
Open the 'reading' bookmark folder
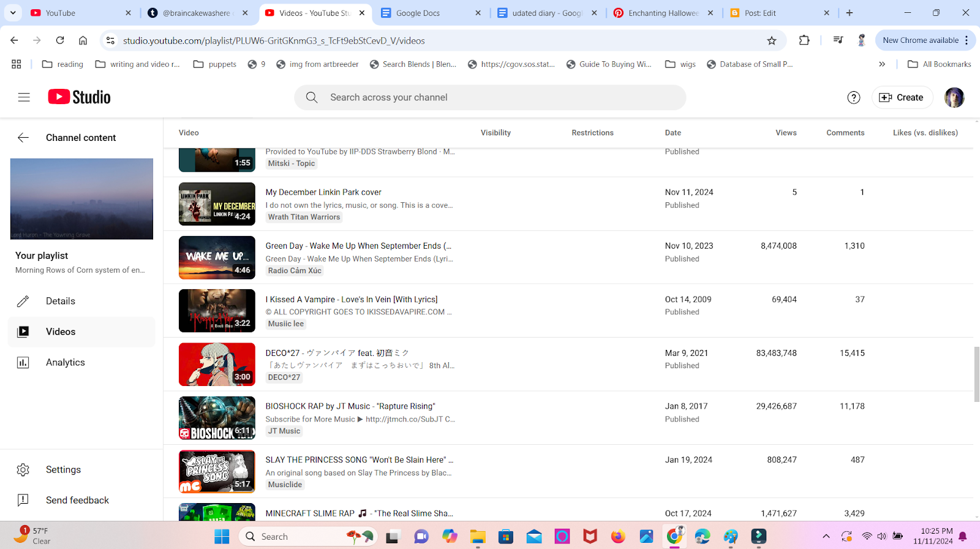point(62,64)
